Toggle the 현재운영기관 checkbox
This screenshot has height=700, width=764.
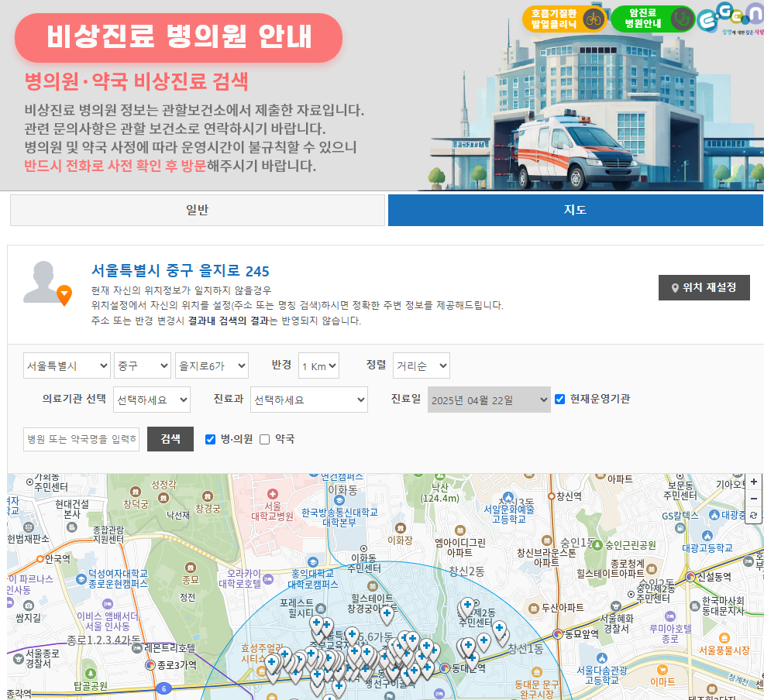click(560, 399)
